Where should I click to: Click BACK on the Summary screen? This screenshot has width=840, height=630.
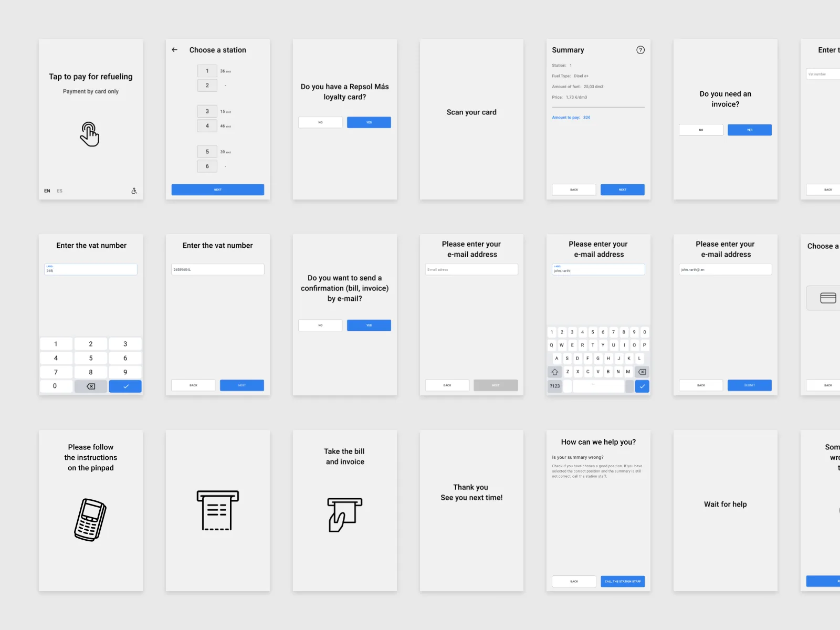[x=574, y=190]
